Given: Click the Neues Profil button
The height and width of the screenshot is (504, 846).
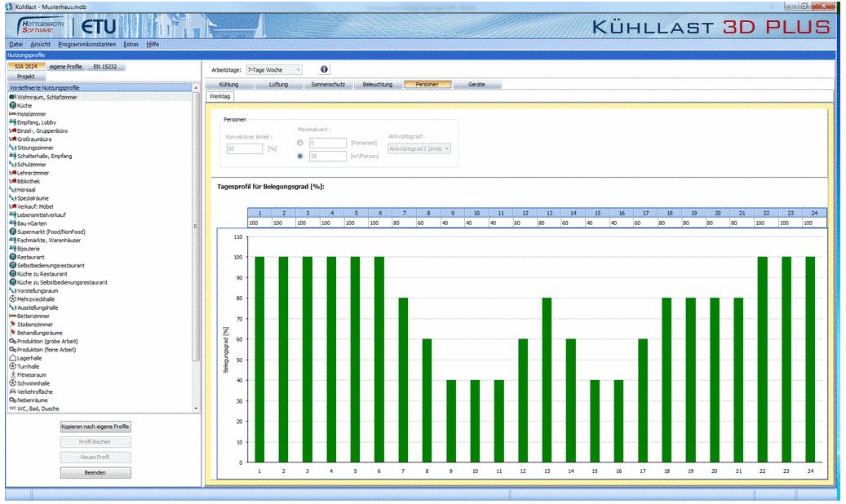Looking at the screenshot, I should pos(95,457).
